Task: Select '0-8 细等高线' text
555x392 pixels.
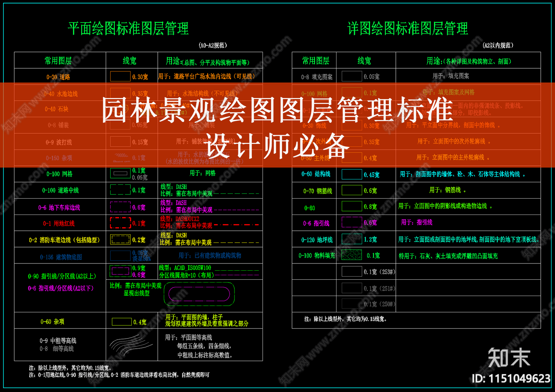Action: 57,349
